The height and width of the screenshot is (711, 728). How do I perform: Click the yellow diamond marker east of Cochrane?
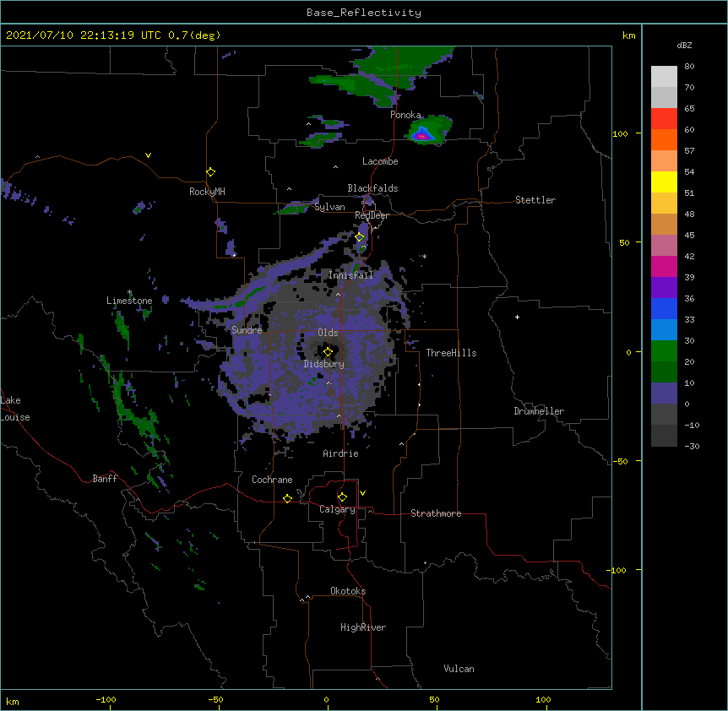(x=287, y=498)
